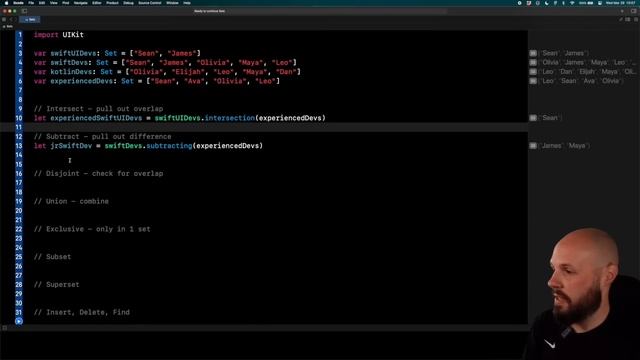Open the File menu
Viewport: 640px width, 360px height.
point(31,3)
